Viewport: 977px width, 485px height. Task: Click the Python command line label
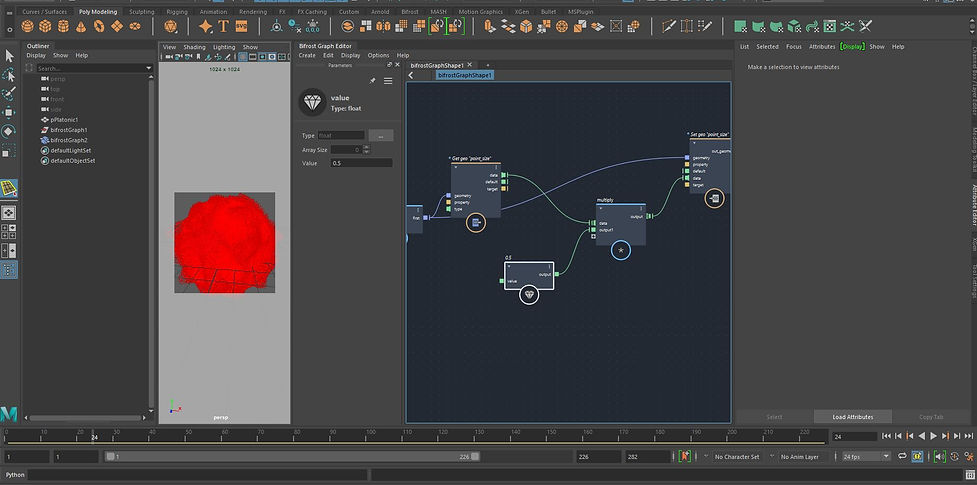(14, 475)
